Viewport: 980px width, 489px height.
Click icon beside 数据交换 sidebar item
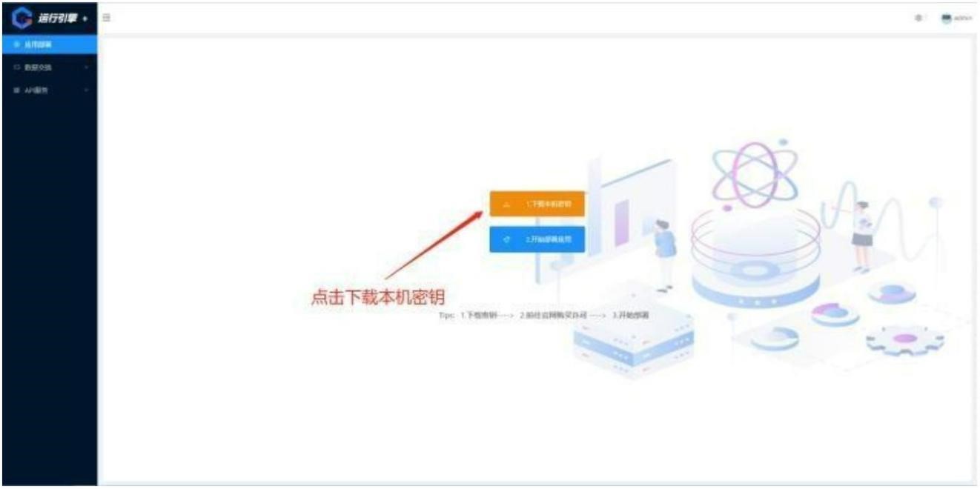(x=16, y=67)
